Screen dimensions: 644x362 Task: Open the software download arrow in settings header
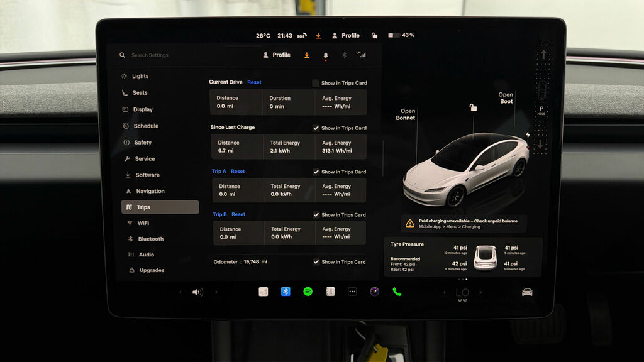[x=307, y=55]
